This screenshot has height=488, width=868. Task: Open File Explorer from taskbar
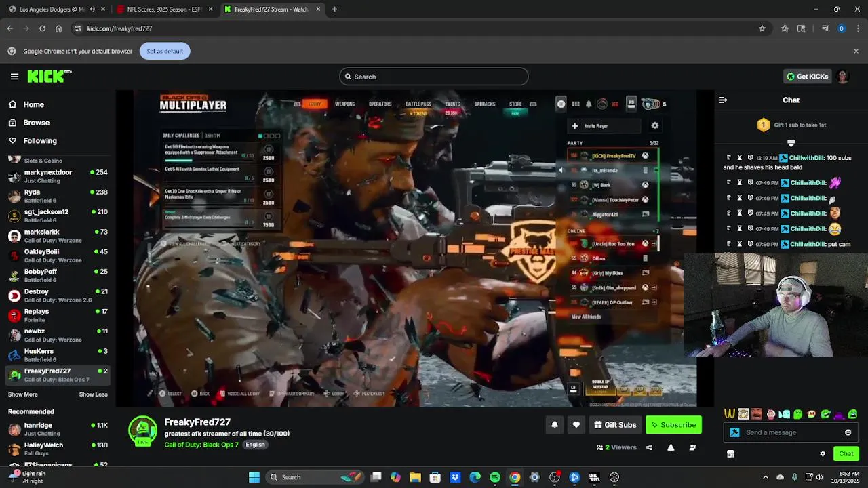pyautogui.click(x=416, y=477)
